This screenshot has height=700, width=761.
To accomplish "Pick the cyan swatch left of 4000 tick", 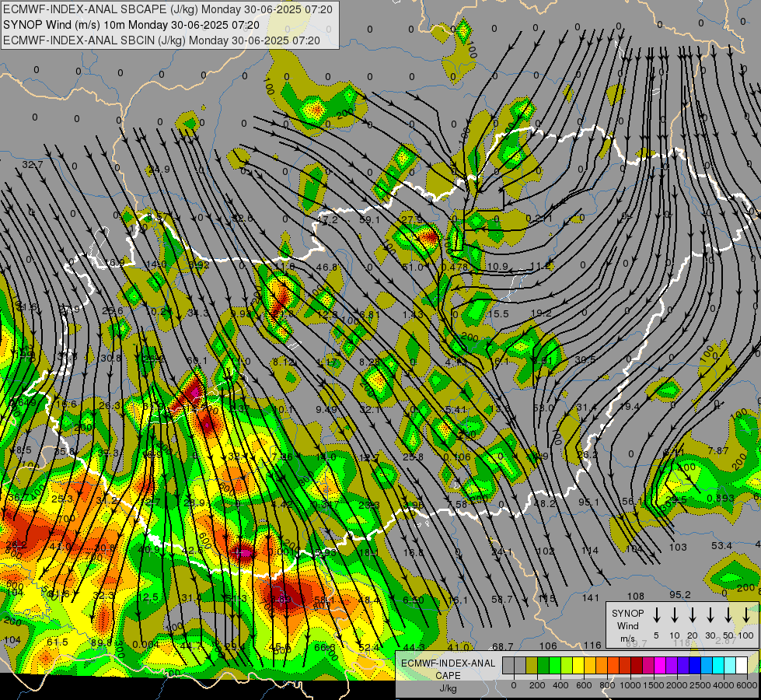I will point(717,666).
